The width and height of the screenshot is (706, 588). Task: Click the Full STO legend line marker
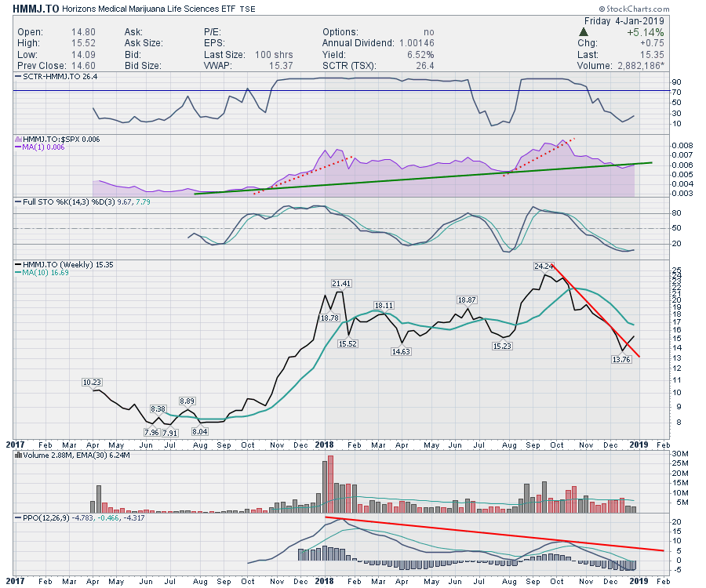[x=19, y=201]
